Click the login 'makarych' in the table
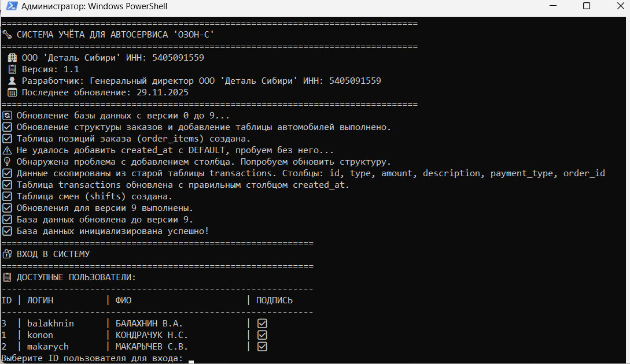 pyautogui.click(x=48, y=346)
